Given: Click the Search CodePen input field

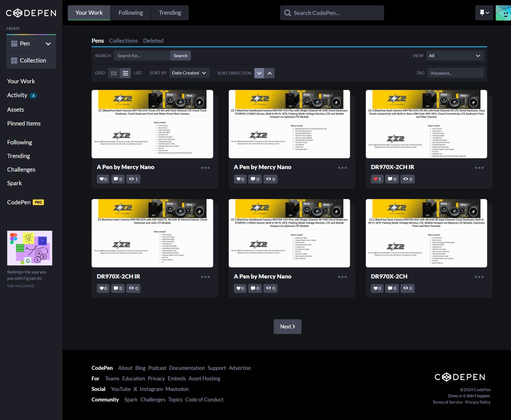Looking at the screenshot, I should (x=332, y=13).
